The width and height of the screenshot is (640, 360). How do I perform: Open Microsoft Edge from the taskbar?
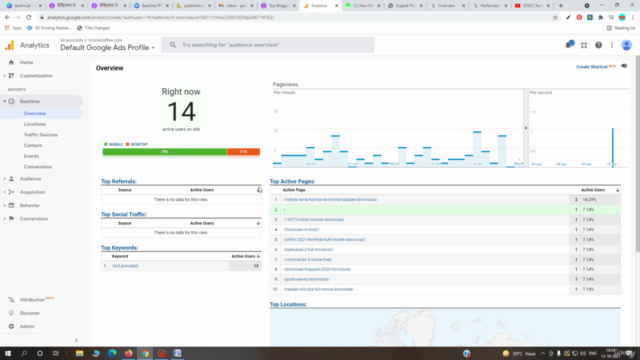112,353
